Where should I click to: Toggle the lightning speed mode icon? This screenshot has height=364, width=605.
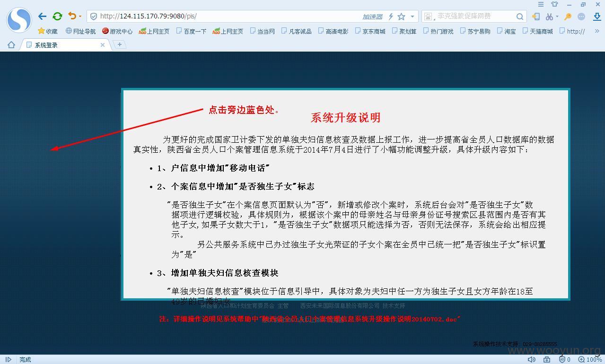coord(391,17)
